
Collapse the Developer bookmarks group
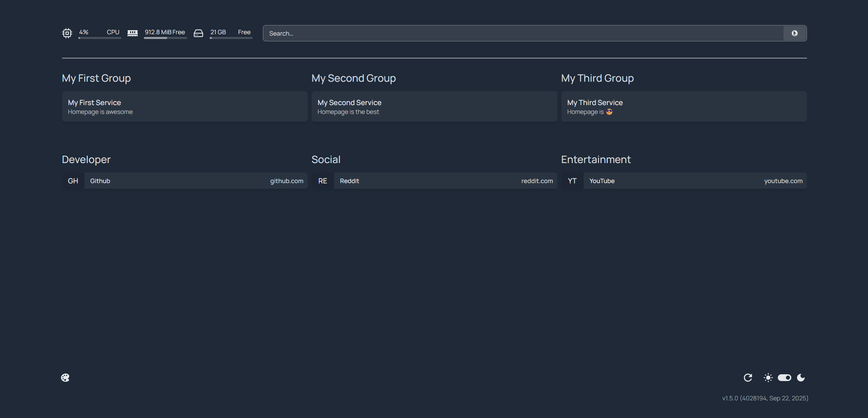(x=86, y=160)
